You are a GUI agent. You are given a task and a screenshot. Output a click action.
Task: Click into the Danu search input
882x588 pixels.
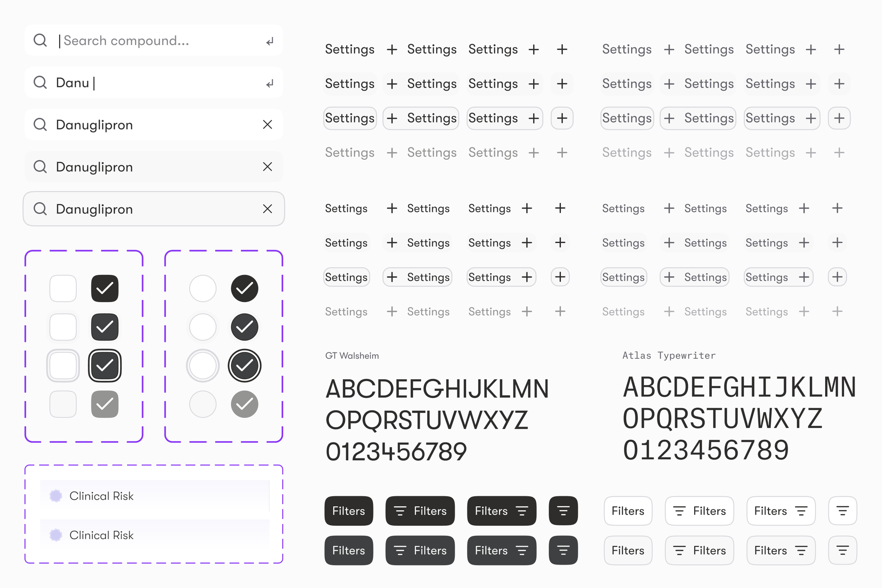tap(154, 82)
